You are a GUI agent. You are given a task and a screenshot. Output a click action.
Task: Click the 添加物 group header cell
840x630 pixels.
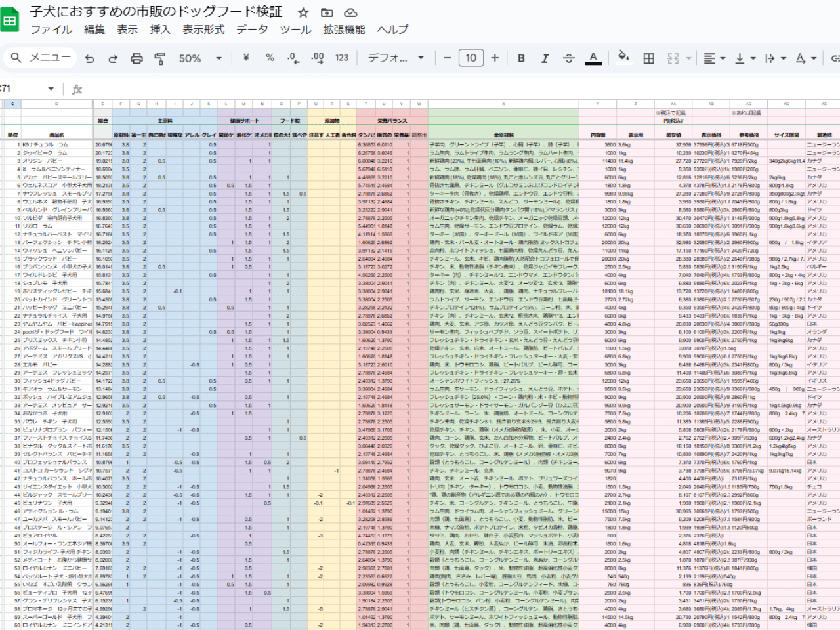tap(331, 121)
